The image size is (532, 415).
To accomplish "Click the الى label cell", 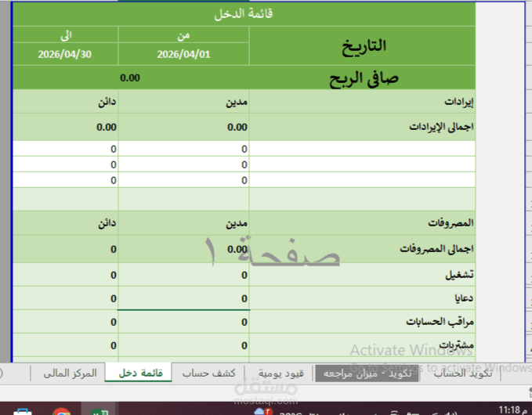I will [66, 35].
